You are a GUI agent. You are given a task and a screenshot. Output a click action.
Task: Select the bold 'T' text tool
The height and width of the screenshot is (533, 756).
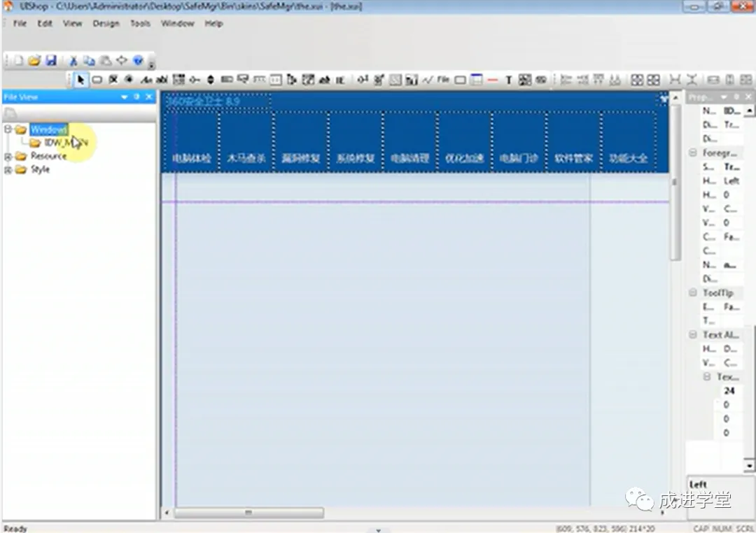tap(508, 80)
